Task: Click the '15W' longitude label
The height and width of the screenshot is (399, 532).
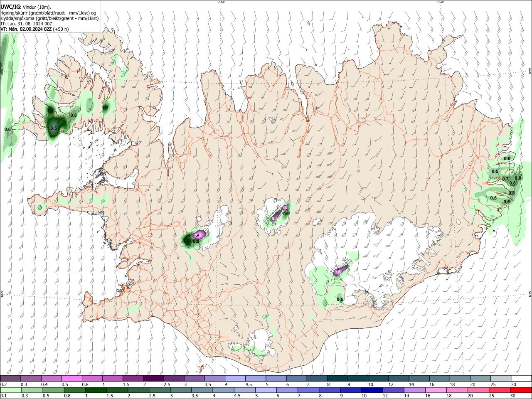Action: point(440,2)
